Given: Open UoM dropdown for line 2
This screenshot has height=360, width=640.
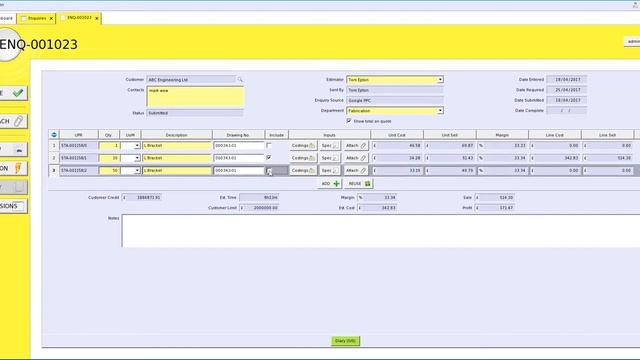Looking at the screenshot, I should [137, 158].
